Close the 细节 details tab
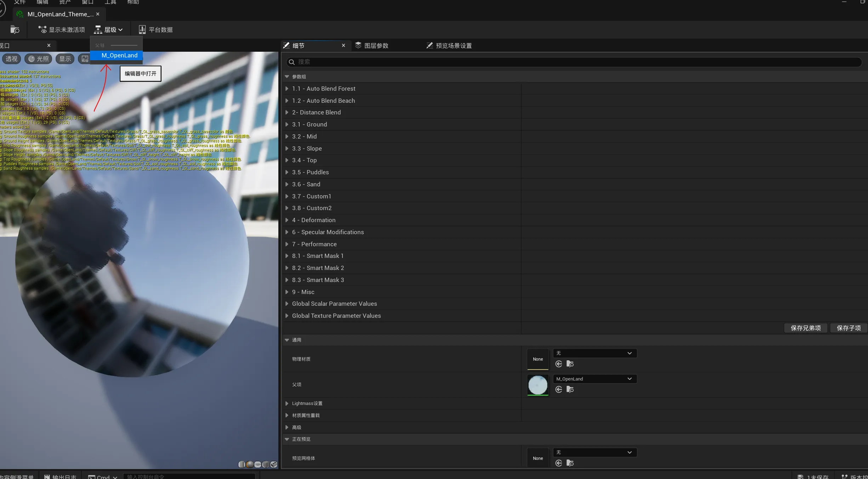Screen dimensions: 868x479 tap(344, 45)
